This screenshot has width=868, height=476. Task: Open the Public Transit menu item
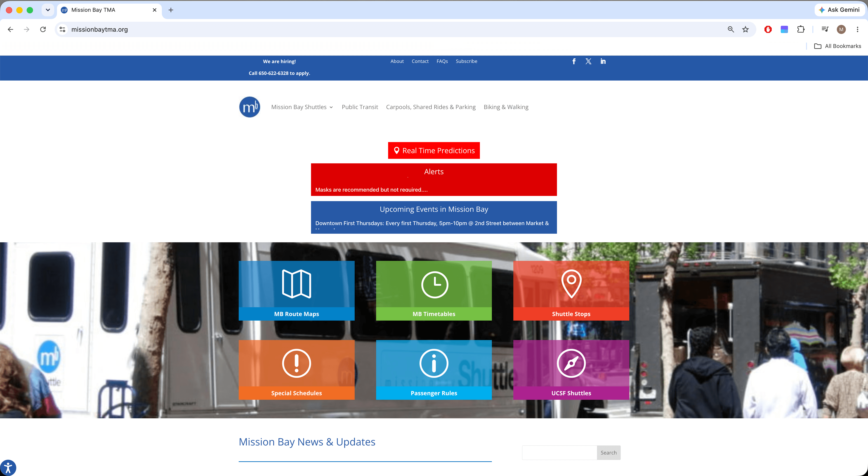pos(360,107)
